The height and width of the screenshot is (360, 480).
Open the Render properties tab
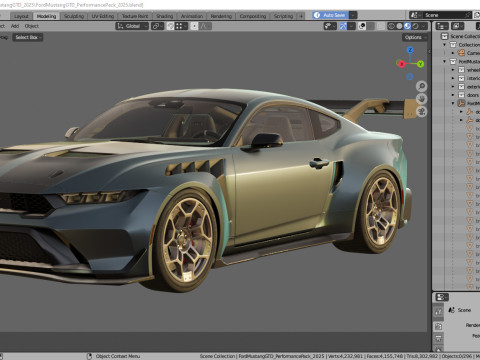tap(438, 326)
